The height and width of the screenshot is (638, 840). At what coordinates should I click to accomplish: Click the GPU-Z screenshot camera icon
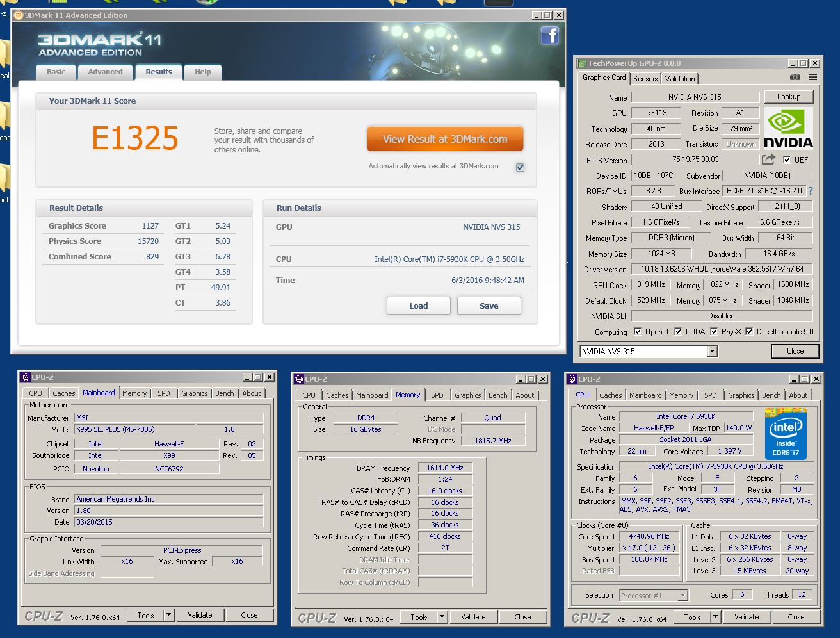coord(795,77)
